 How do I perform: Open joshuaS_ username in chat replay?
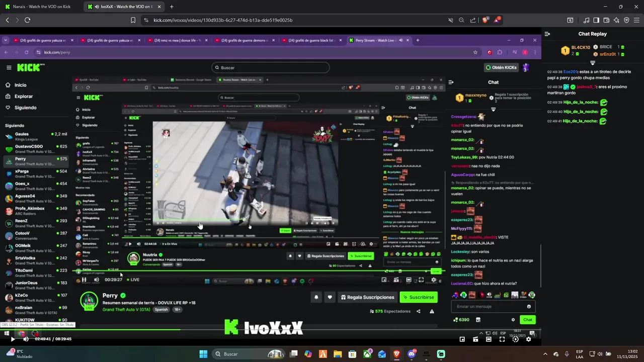coord(586,87)
